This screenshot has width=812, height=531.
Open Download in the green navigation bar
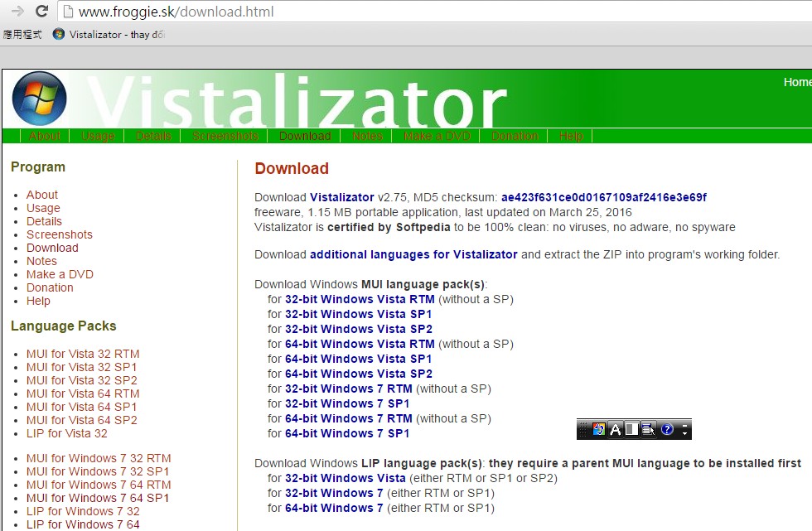click(x=305, y=136)
